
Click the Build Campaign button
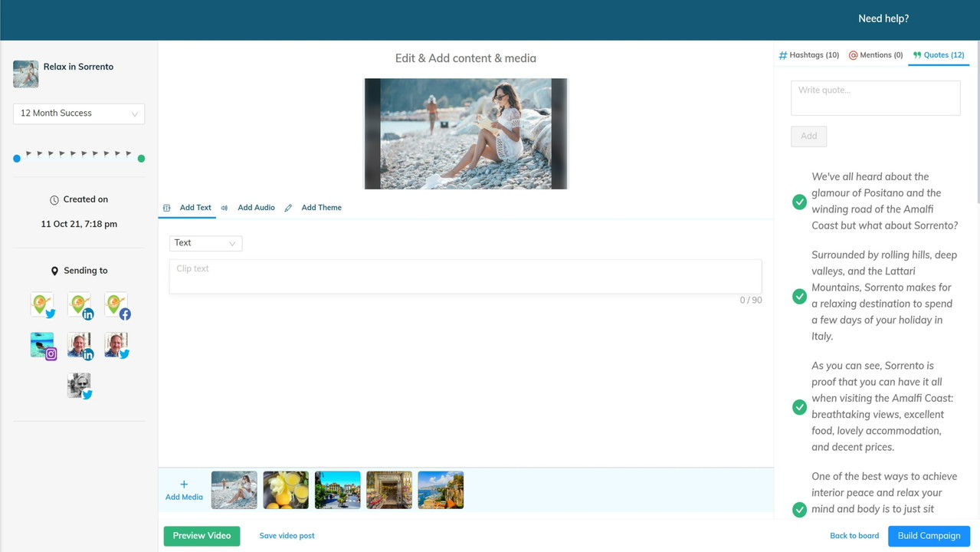click(x=929, y=536)
